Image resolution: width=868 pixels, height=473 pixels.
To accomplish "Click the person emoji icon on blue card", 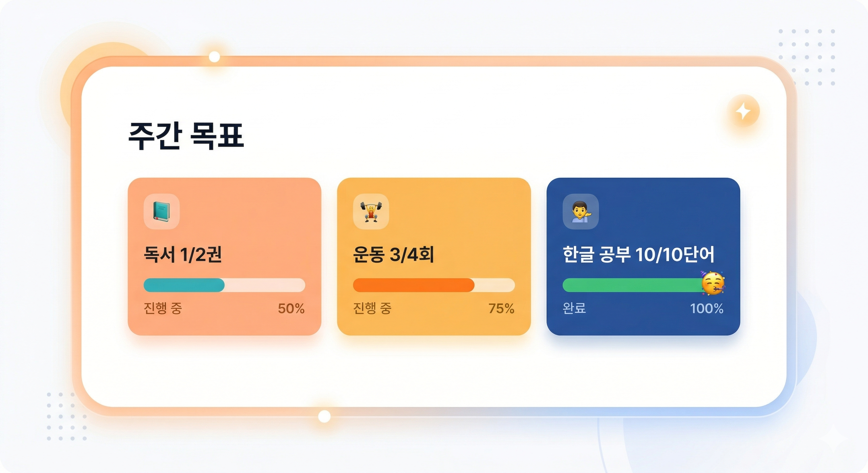I will [581, 212].
